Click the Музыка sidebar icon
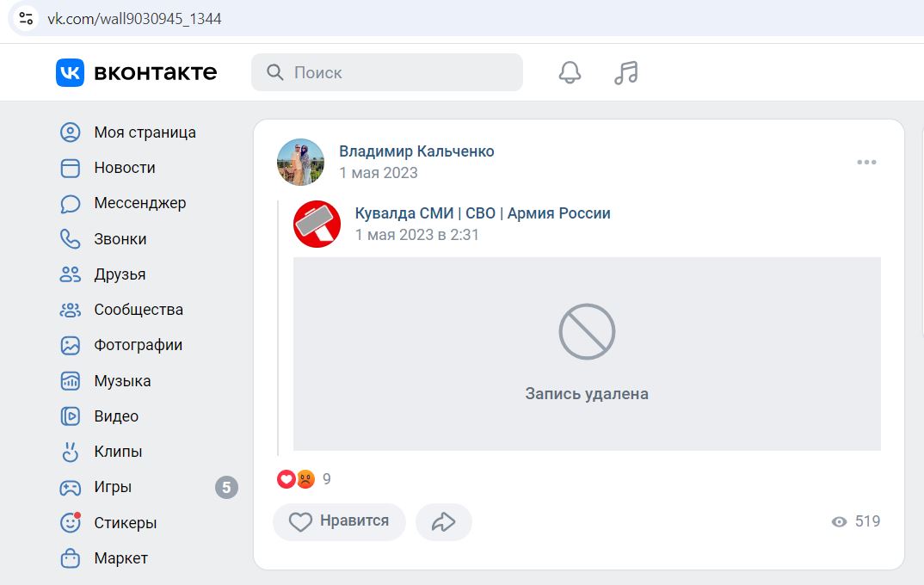Screen dimensions: 924x585 [x=71, y=381]
